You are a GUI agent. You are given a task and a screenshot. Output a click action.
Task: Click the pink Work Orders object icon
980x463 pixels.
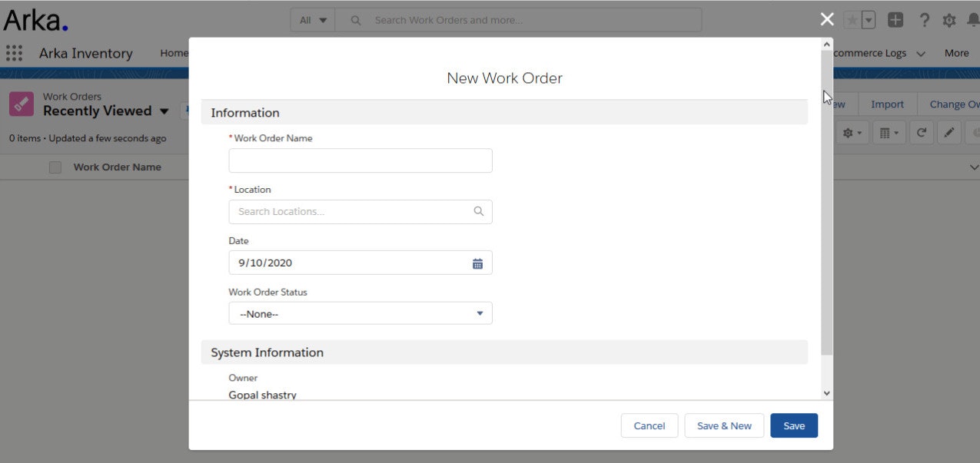[x=22, y=104]
